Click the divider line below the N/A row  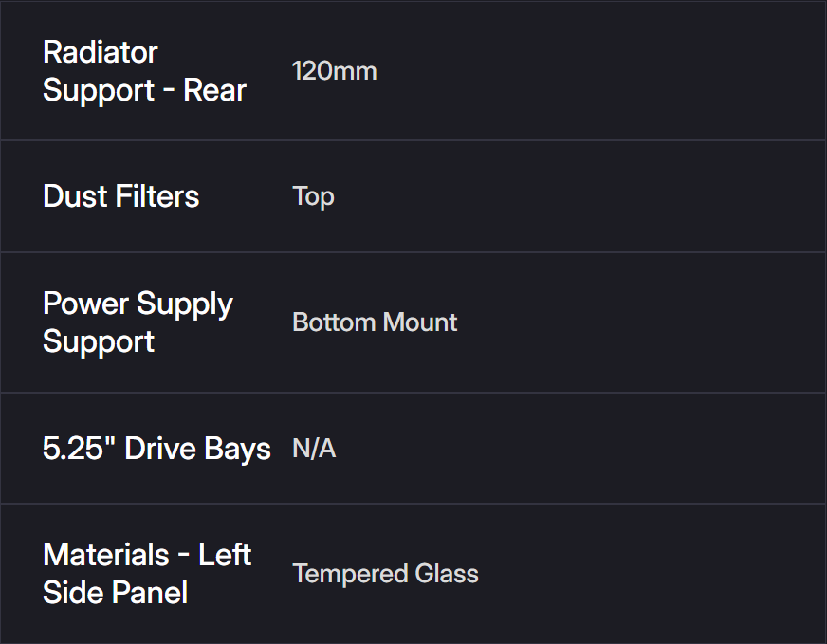coord(413,504)
